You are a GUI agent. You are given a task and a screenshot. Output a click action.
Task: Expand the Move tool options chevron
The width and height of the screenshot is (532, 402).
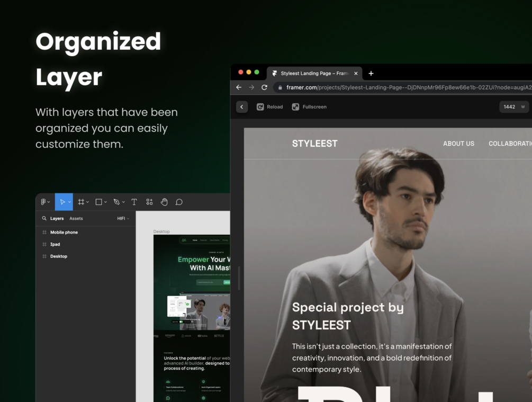(69, 202)
